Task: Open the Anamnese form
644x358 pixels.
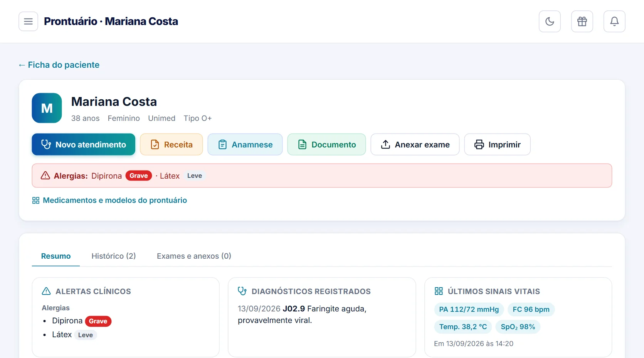Action: pos(245,144)
